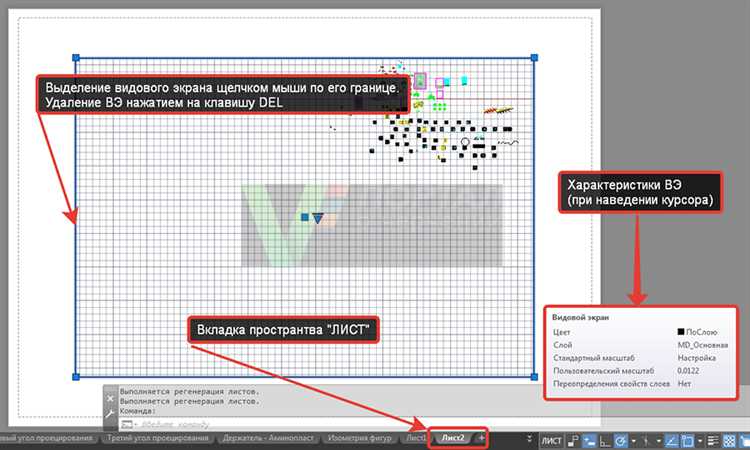
Task: Open object snap settings dropdown arrow
Action: coord(700,441)
